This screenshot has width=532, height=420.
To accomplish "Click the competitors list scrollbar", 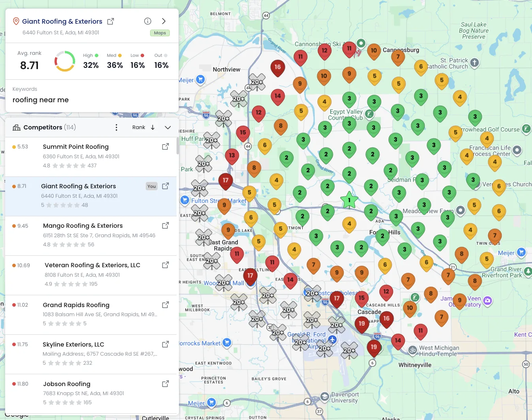I will click(177, 146).
